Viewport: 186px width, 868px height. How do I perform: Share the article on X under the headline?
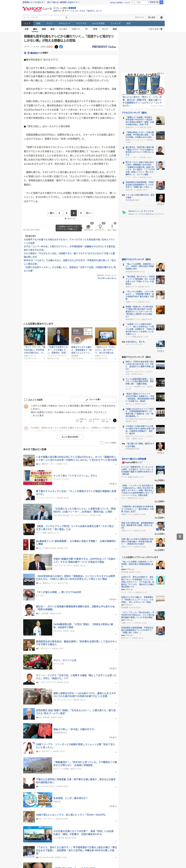pos(56,47)
